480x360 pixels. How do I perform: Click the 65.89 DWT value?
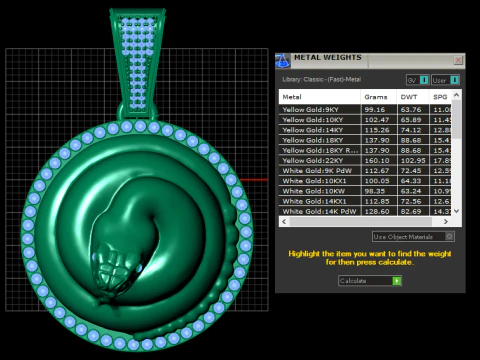(411, 120)
